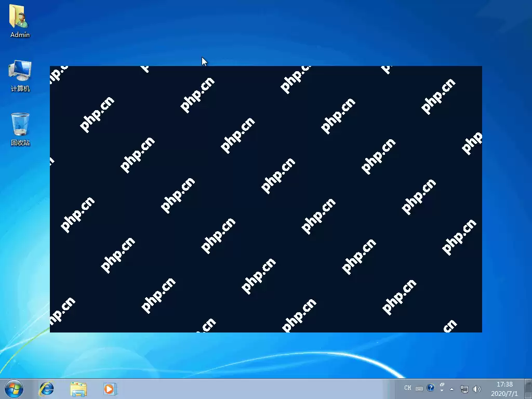The image size is (532, 399).
Task: Open the volume control in the system tray
Action: [x=477, y=389]
